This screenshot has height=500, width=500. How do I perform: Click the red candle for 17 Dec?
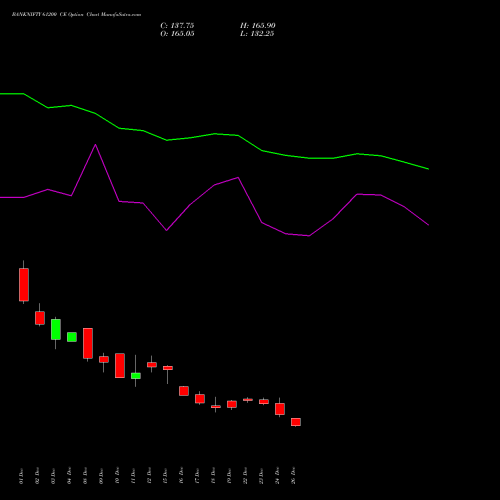[200, 399]
